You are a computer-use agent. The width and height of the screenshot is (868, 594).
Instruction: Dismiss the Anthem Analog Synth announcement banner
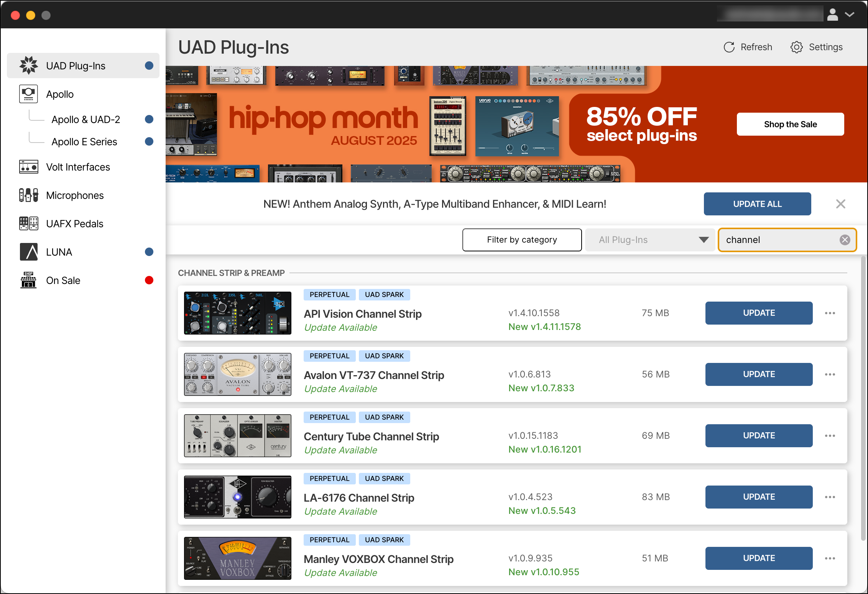[841, 204]
